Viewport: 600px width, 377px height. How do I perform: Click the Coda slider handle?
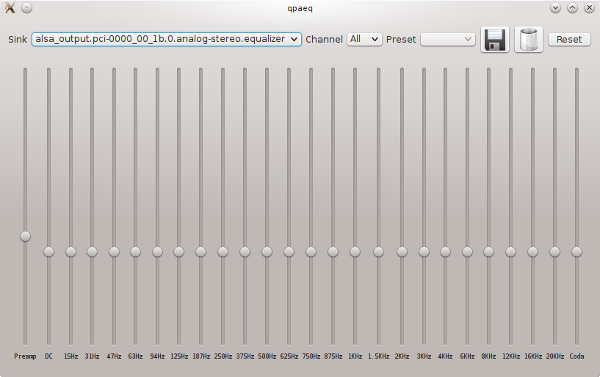point(577,252)
